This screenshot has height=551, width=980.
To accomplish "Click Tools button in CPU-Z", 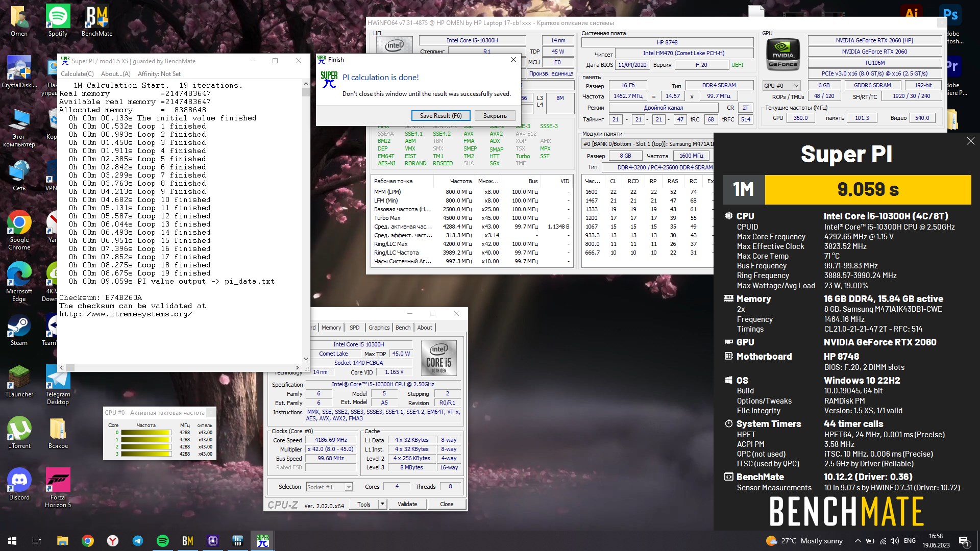I will click(364, 504).
